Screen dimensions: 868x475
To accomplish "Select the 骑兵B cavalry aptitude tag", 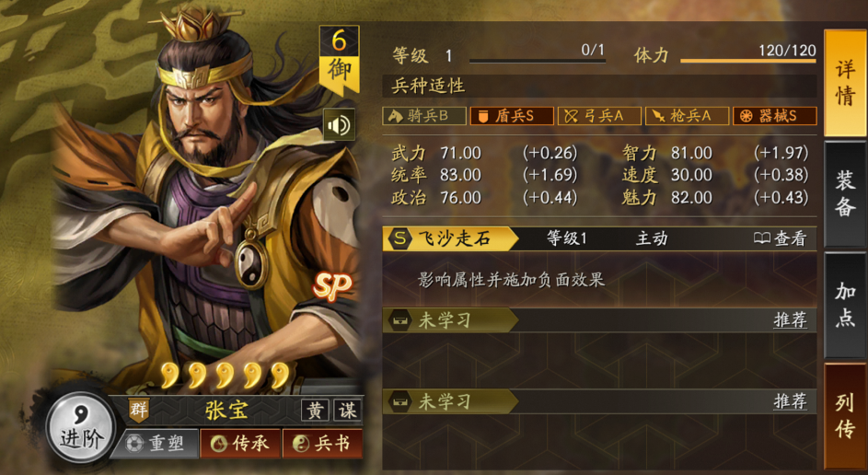I will pyautogui.click(x=424, y=116).
